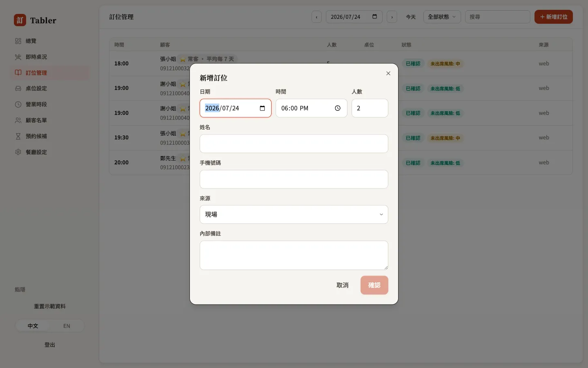
Task: Click the 手機號碼 phone input
Action: pos(294,179)
